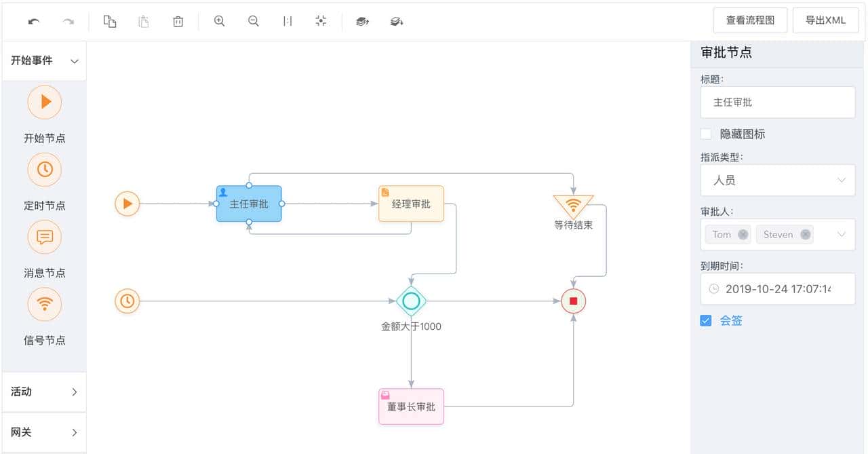Zoom out using the magnifier minus icon
Screen dimensions: 868x454
click(x=252, y=21)
